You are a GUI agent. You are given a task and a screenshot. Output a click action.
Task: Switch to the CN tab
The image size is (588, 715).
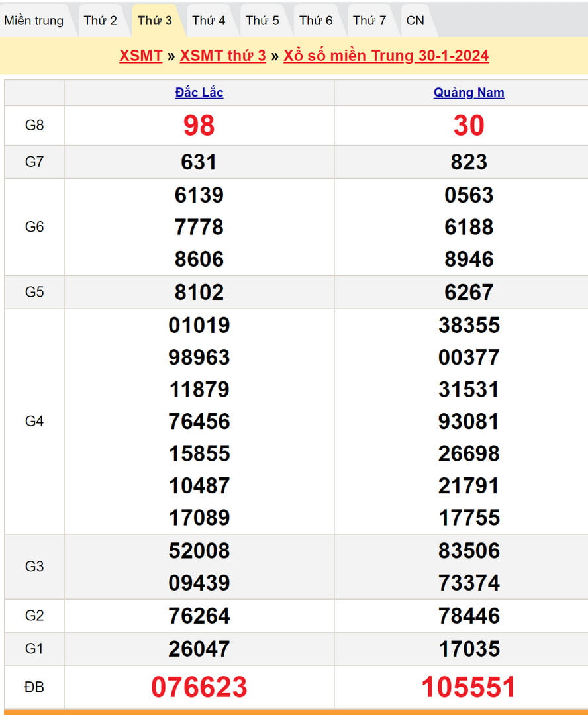point(415,21)
